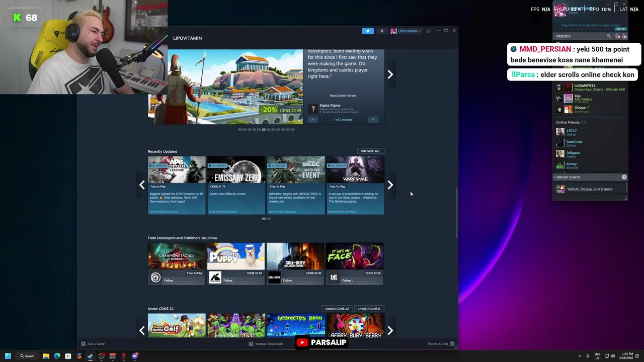Open Manage Downloads in Steam footer
Screen dimensions: 644x362
(x=266, y=344)
